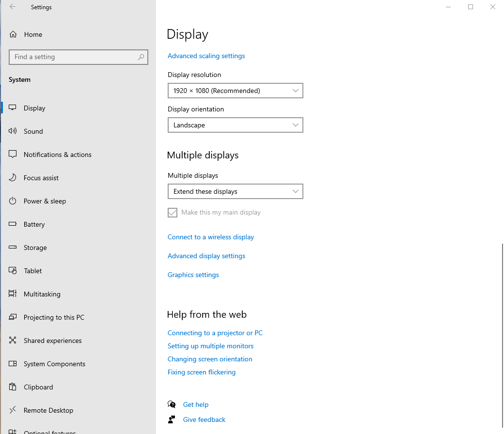Open the Graphics settings link
This screenshot has height=434, width=504.
(193, 275)
